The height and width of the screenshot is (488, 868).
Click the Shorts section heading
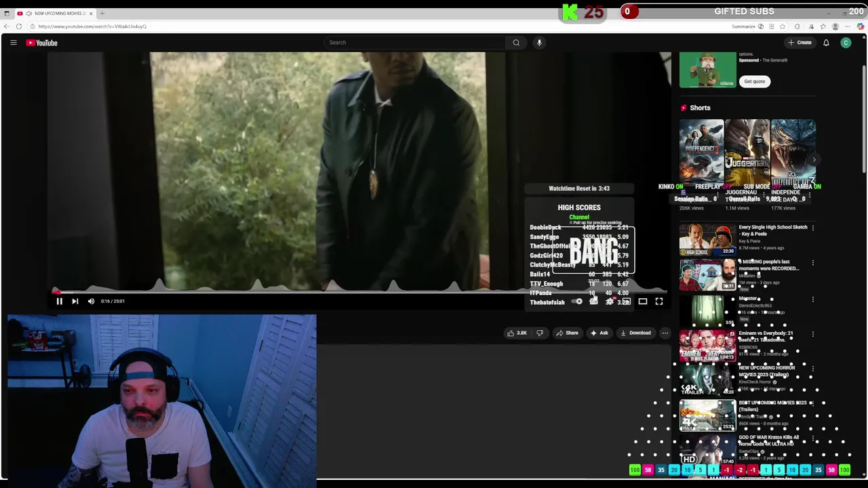(x=700, y=108)
